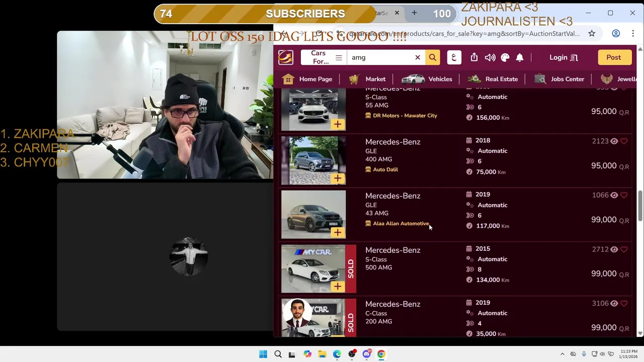Switch to Google Chrome on the taskbar
The height and width of the screenshot is (362, 644).
coord(381,354)
